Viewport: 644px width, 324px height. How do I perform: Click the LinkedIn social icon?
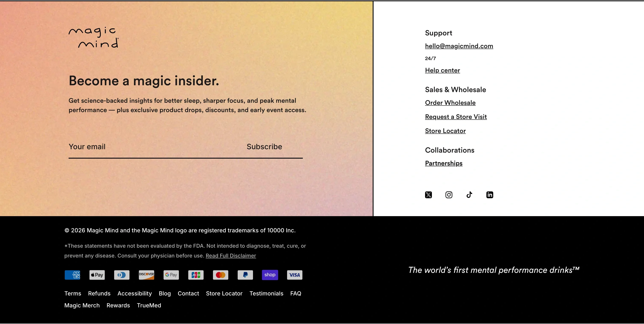490,195
